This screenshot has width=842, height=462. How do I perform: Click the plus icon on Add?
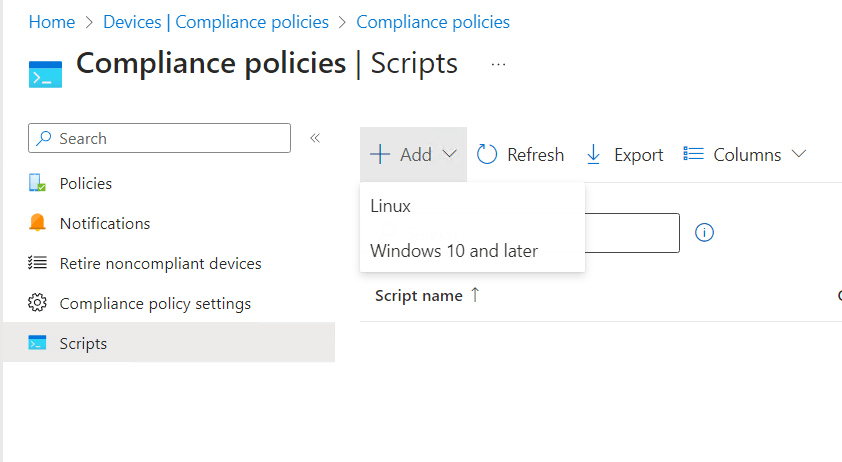tap(380, 154)
